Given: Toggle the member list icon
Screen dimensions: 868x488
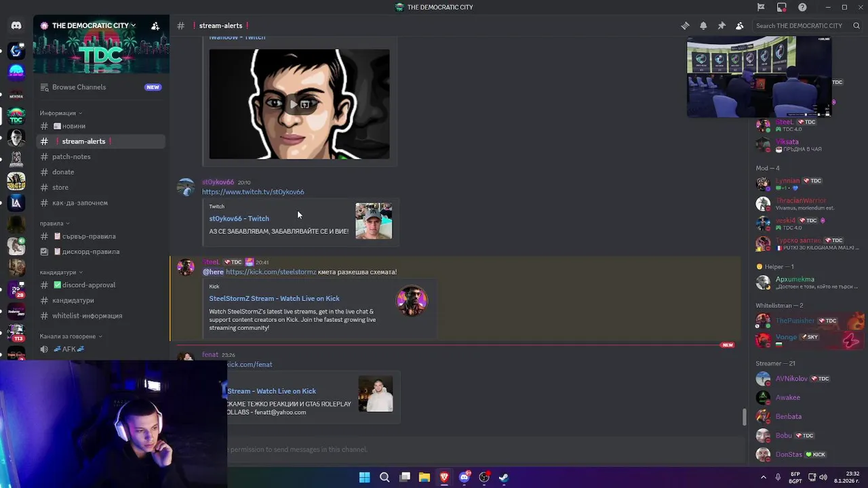Looking at the screenshot, I should 740,26.
